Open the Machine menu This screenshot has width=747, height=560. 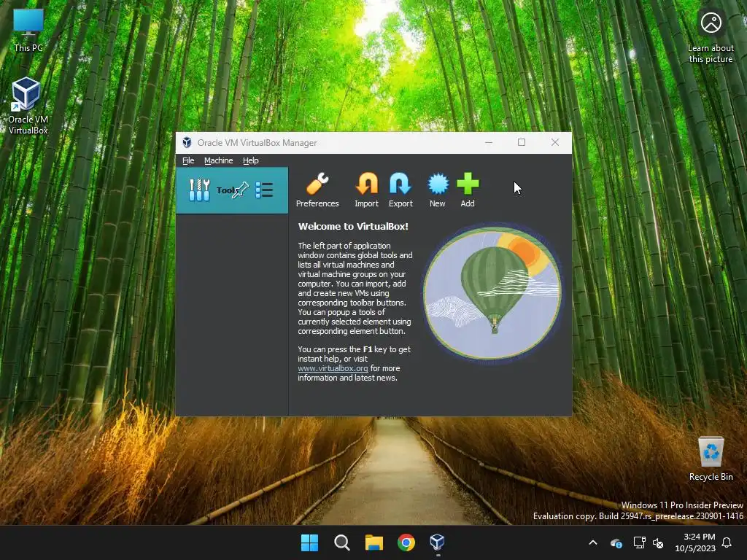click(218, 160)
